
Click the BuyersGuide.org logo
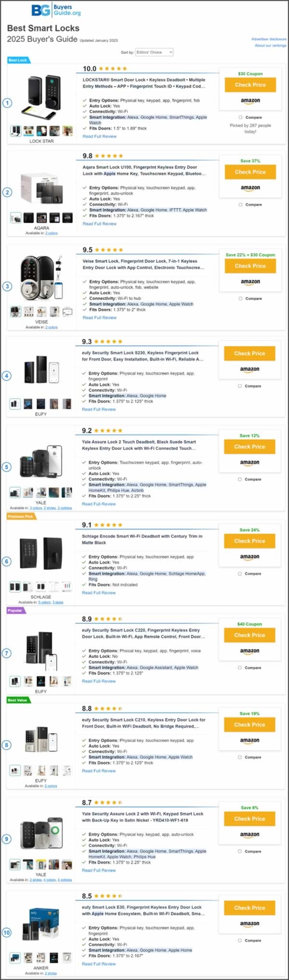[56, 10]
